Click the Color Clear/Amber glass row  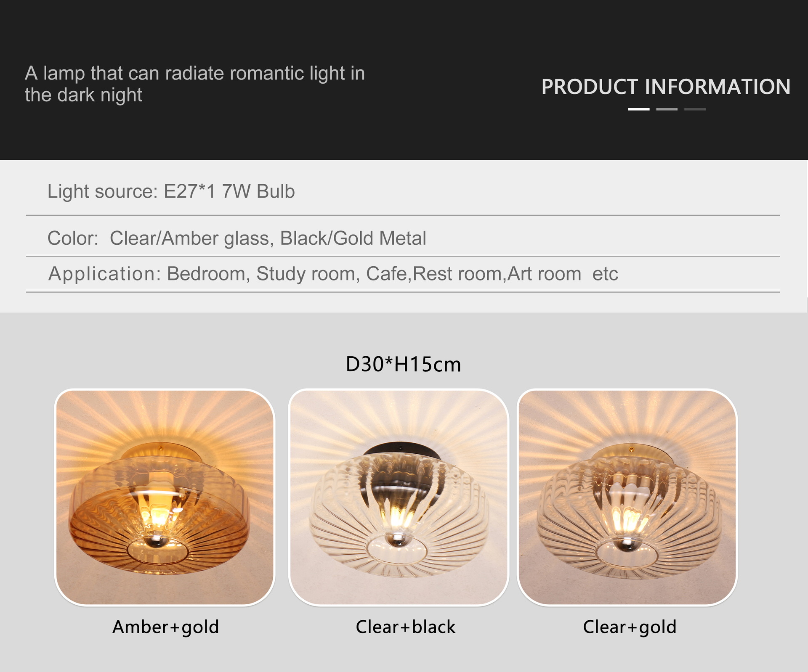[x=237, y=238]
